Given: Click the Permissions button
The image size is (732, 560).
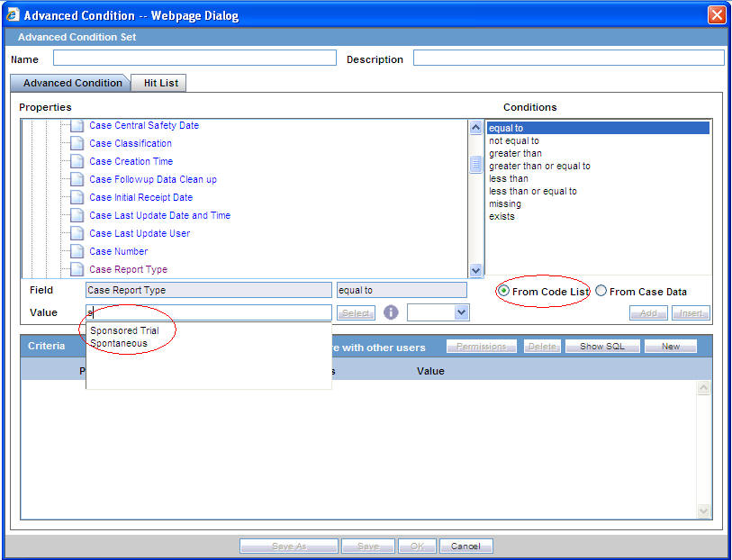Looking at the screenshot, I should (482, 347).
